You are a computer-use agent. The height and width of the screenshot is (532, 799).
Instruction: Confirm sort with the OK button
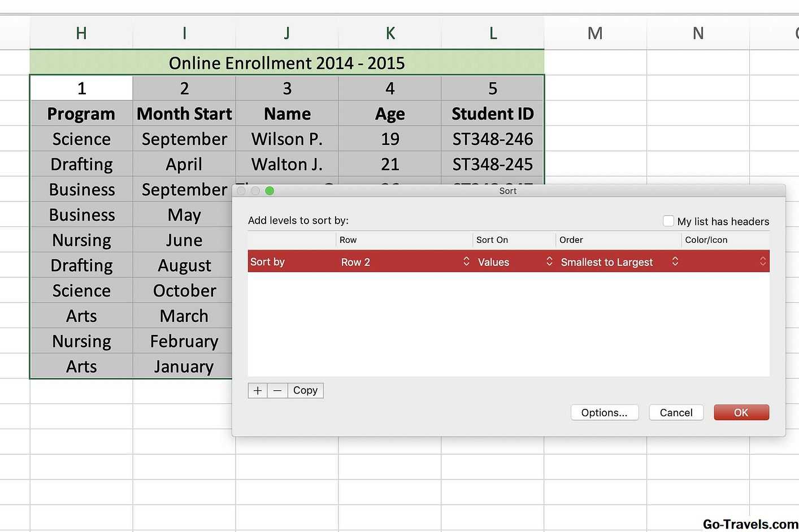coord(741,413)
